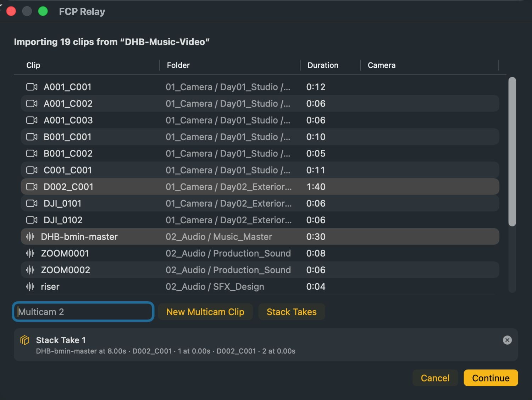Select the camera icon on the A001_C003 row
Screen dimensions: 532x400
32,120
